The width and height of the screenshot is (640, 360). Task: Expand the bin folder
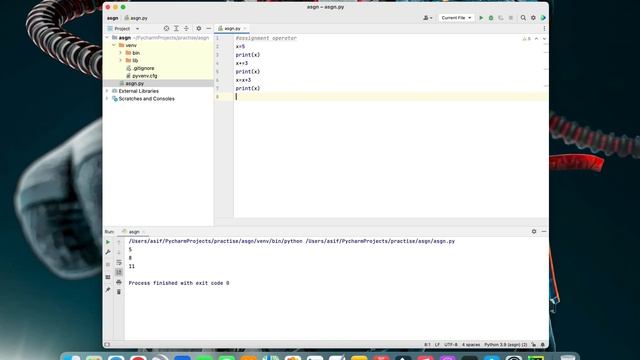(121, 53)
